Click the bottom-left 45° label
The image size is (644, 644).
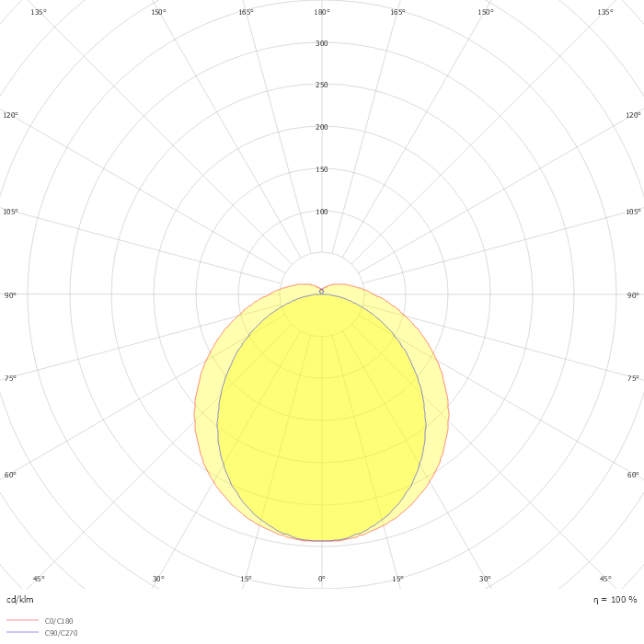pos(39,579)
